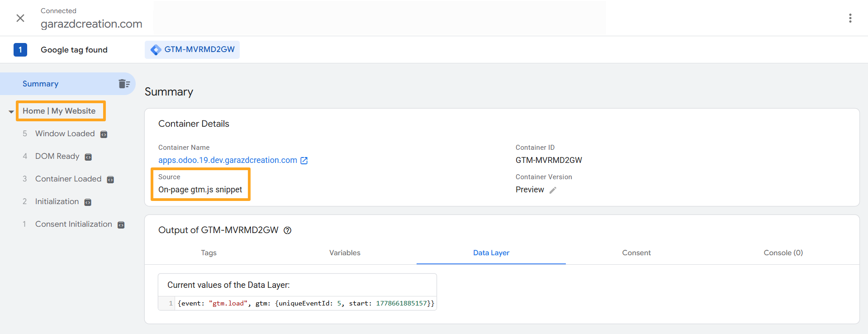Open the Container Loaded event
Screen dimensions: 868x334
pyautogui.click(x=68, y=179)
